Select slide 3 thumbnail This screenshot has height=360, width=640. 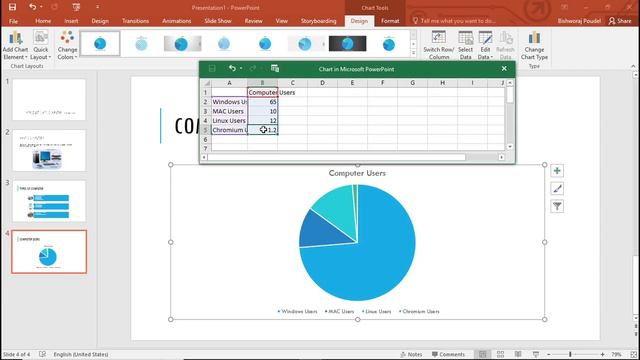click(x=49, y=201)
